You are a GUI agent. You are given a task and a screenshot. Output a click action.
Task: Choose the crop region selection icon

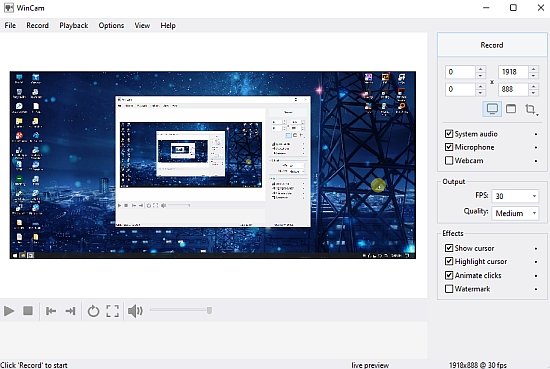point(531,109)
